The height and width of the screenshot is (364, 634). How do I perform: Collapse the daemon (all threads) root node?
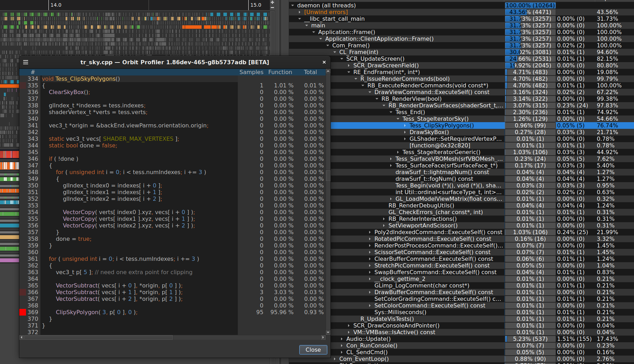click(x=293, y=5)
